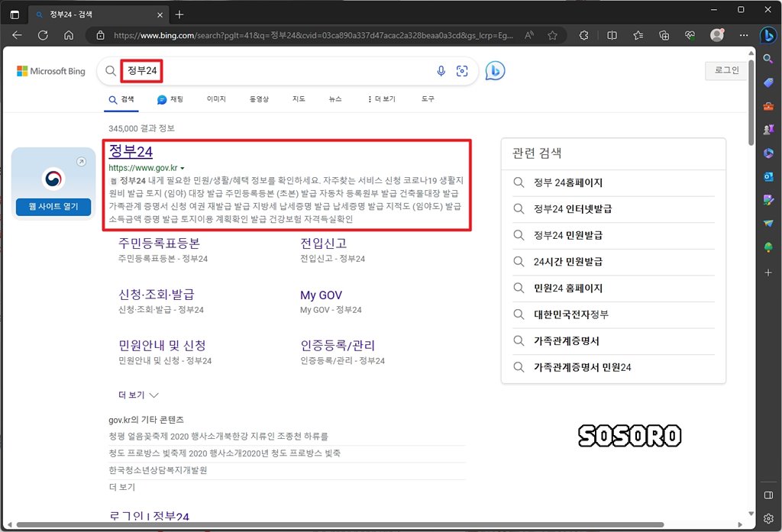Viewport: 782px width, 532px height.
Task: Click 웹 사이트 열기 button
Action: click(53, 206)
